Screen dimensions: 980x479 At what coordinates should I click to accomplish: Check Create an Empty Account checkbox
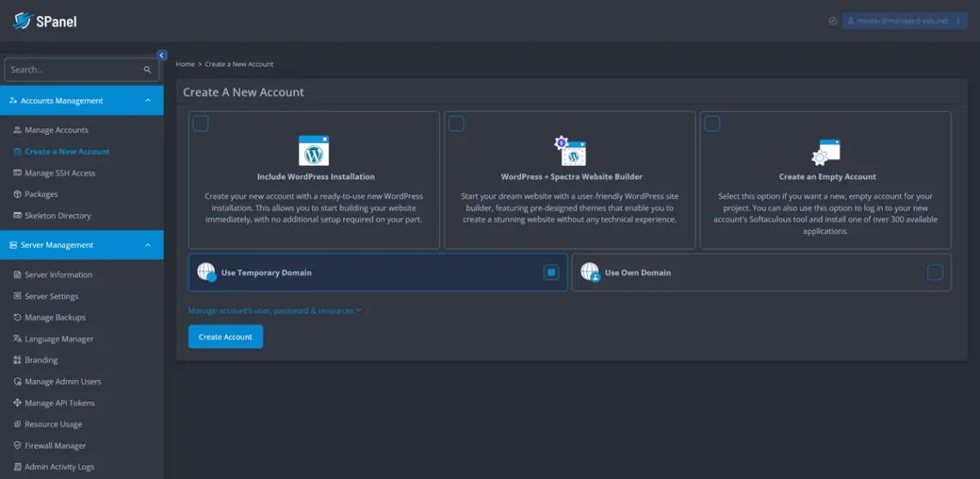(x=712, y=123)
